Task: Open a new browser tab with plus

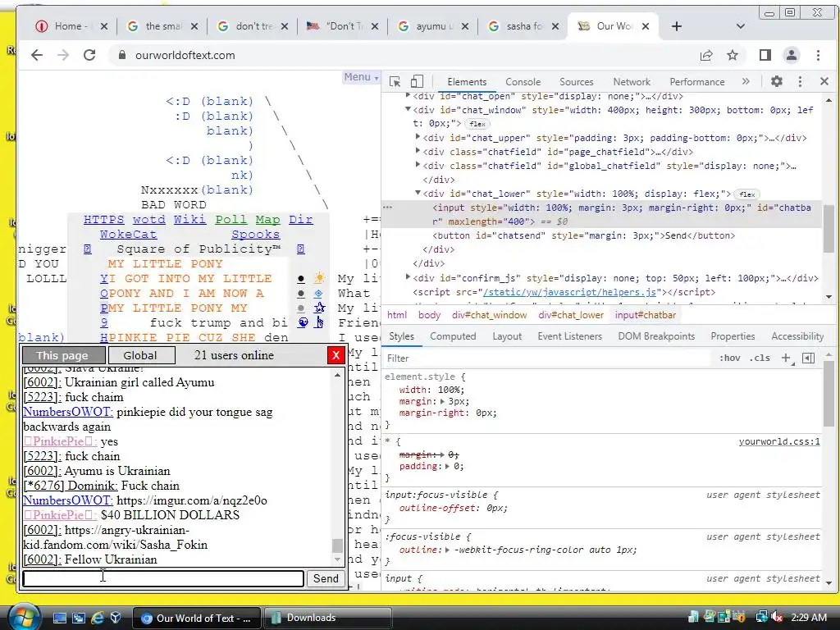Action: [677, 26]
